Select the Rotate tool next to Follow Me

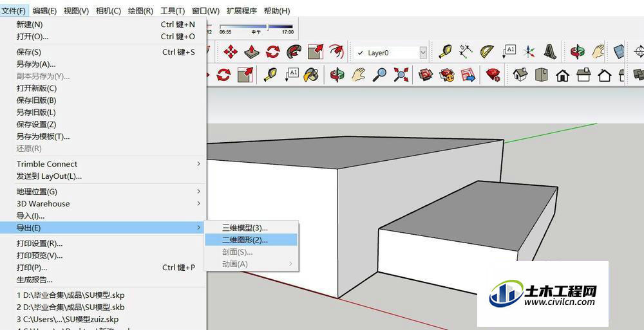click(272, 52)
